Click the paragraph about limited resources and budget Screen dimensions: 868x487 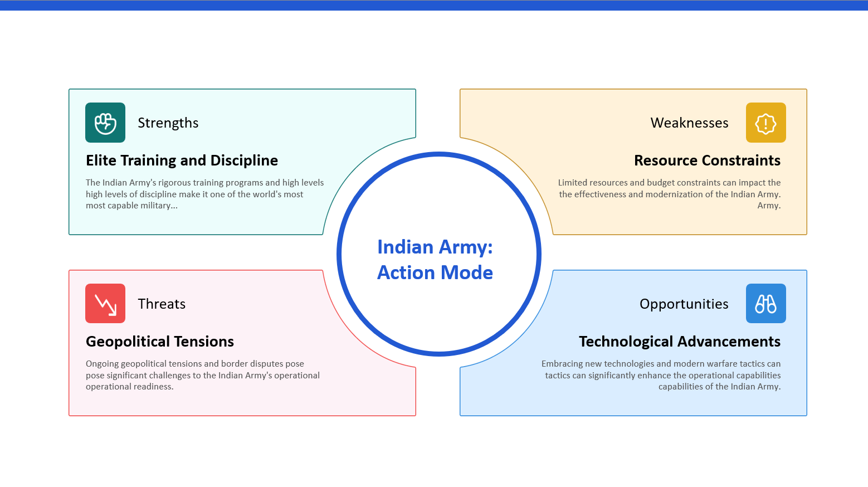[669, 194]
